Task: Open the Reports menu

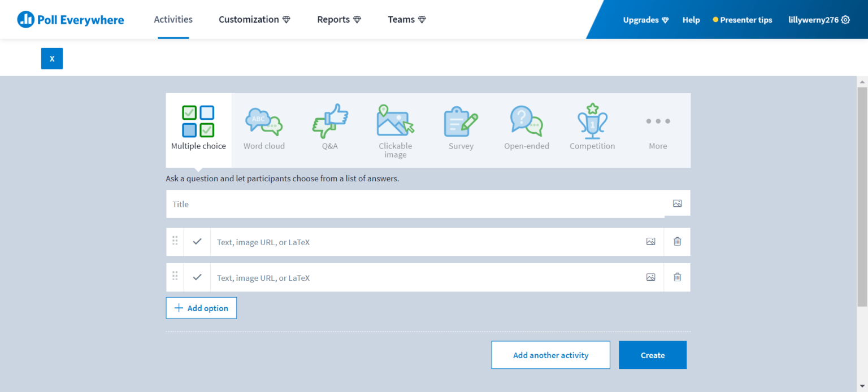Action: pyautogui.click(x=339, y=20)
